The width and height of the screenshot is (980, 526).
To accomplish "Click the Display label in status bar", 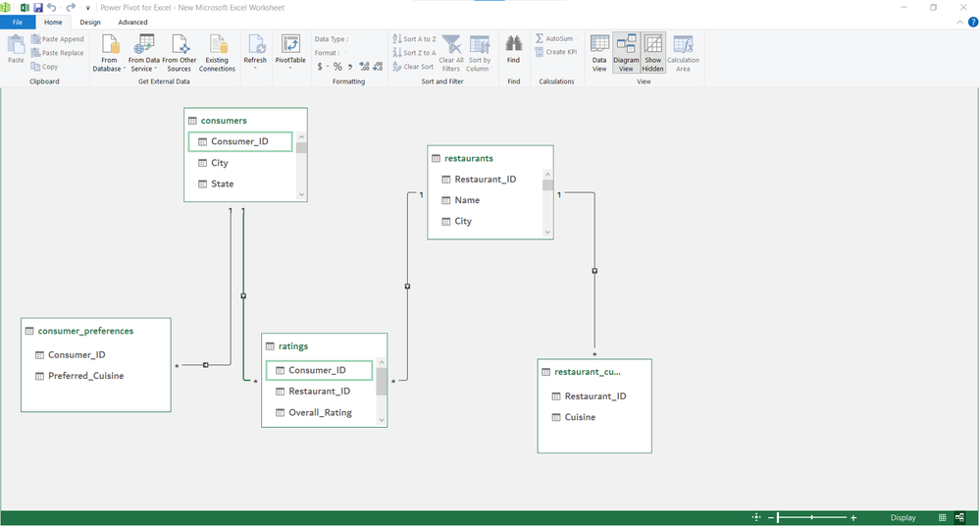I will point(903,517).
